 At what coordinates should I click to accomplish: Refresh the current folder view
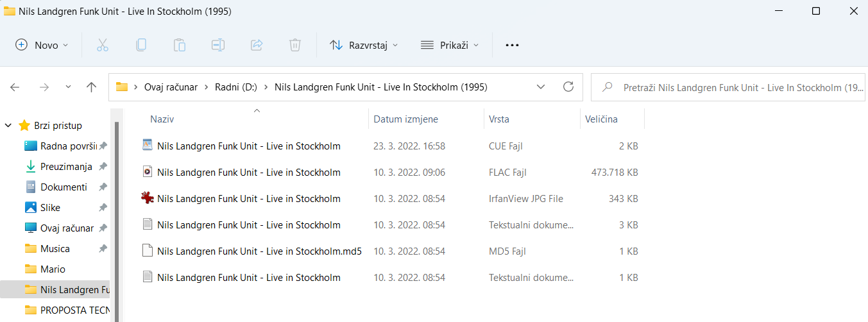pos(568,87)
